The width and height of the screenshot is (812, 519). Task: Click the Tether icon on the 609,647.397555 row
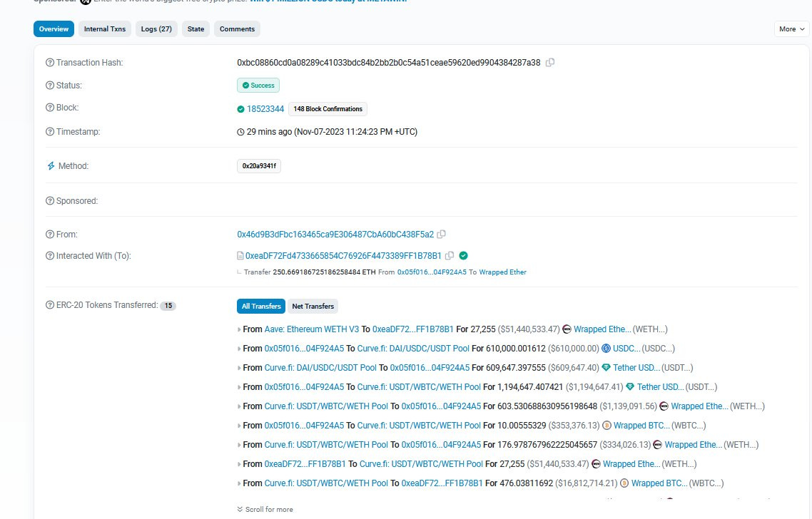coord(606,367)
